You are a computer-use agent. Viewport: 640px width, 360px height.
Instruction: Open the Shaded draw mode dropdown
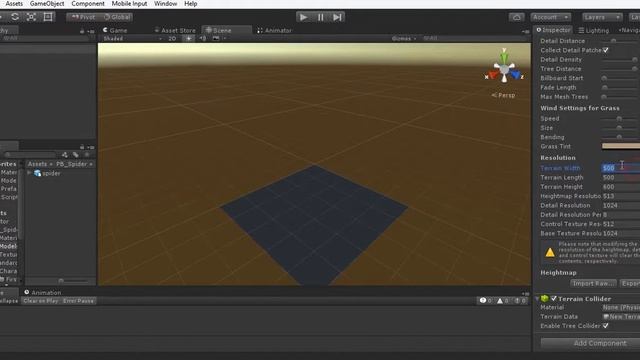pos(132,38)
